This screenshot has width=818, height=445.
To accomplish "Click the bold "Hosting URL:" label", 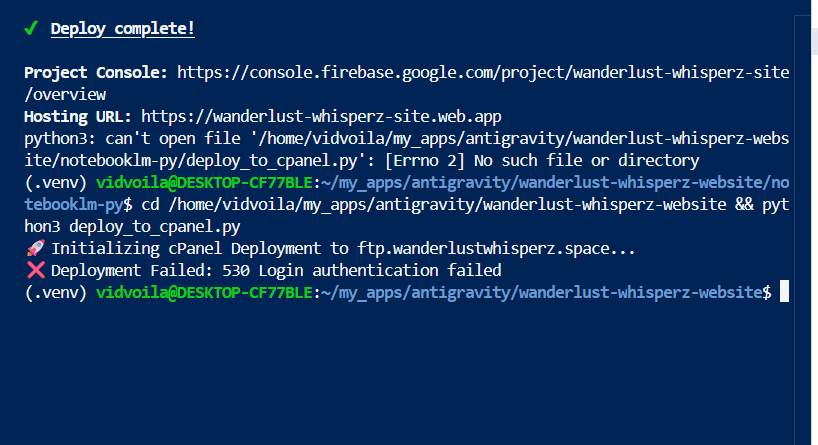I will pos(78,117).
